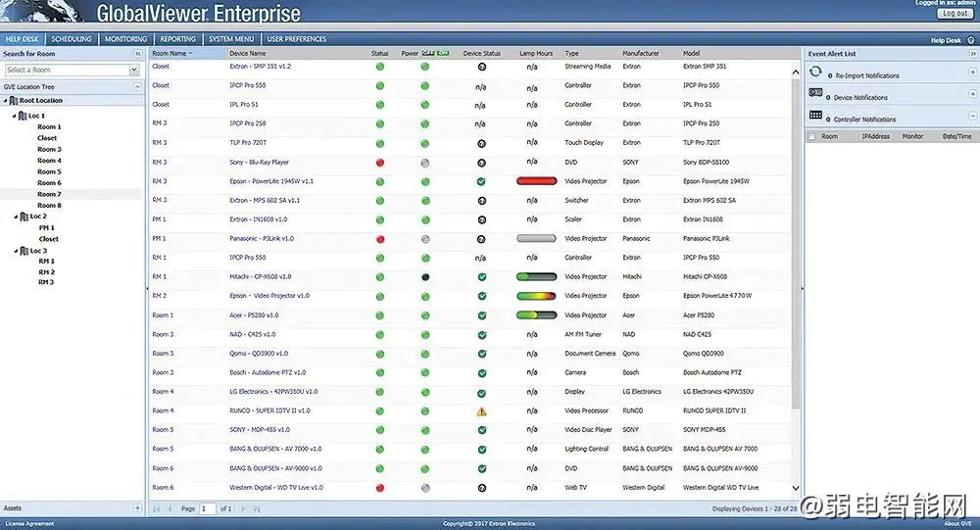980x530 pixels.
Task: Click the page number input field
Action: point(208,508)
